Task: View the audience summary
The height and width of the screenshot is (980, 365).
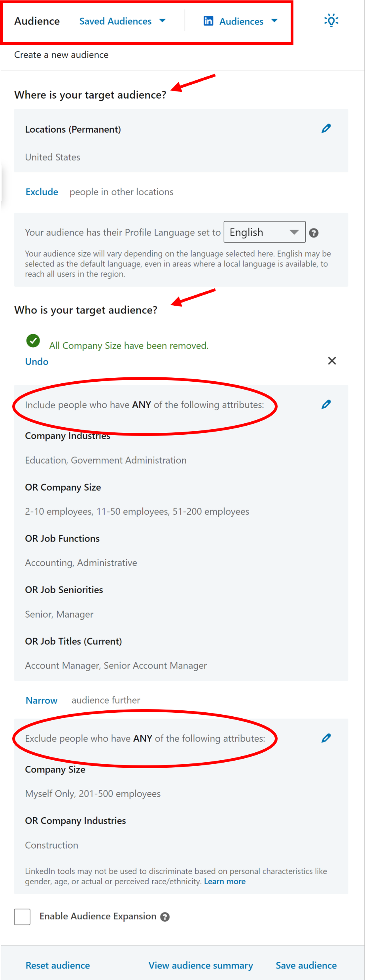Action: tap(200, 965)
